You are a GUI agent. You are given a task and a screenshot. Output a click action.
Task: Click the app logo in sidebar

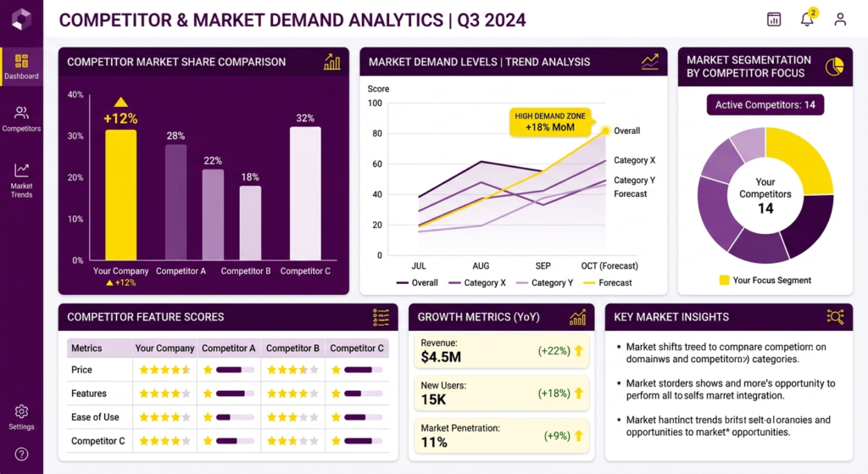tap(21, 20)
